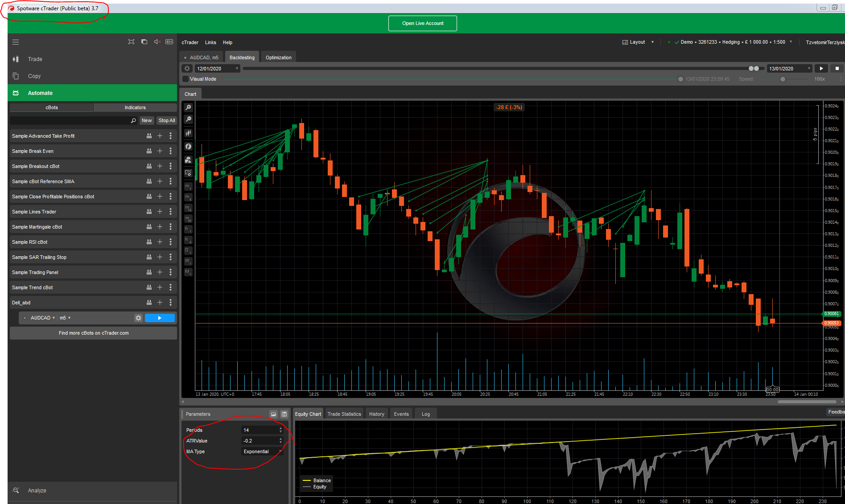The image size is (845, 504).
Task: Zoom in on the chart
Action: click(188, 107)
